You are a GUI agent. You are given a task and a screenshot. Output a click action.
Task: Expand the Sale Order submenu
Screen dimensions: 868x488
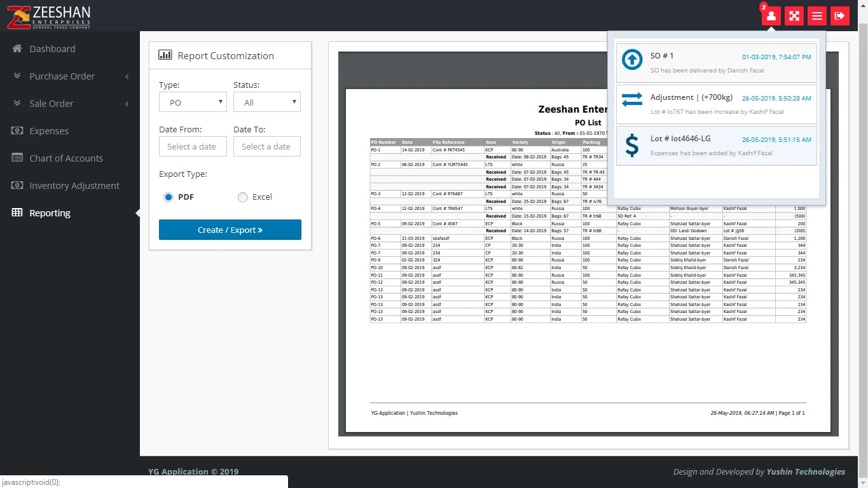[x=70, y=104]
